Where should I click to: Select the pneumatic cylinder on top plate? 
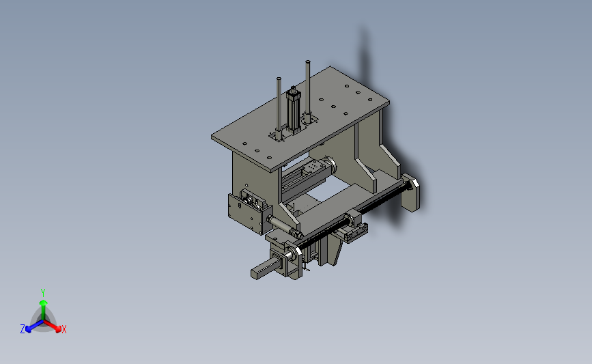point(293,109)
